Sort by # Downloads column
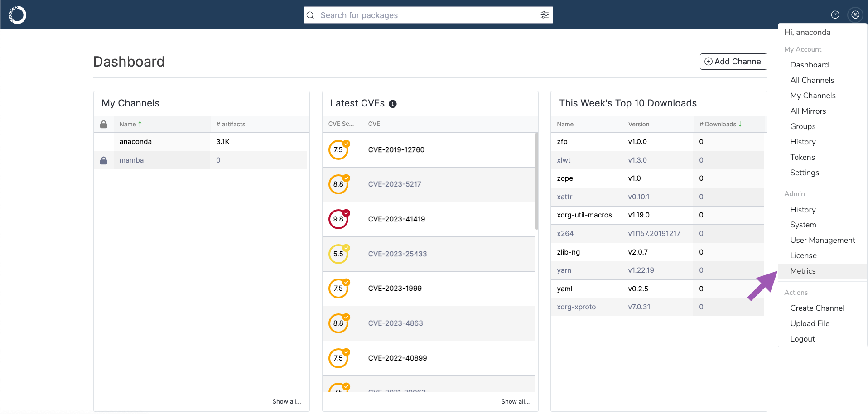 tap(720, 124)
